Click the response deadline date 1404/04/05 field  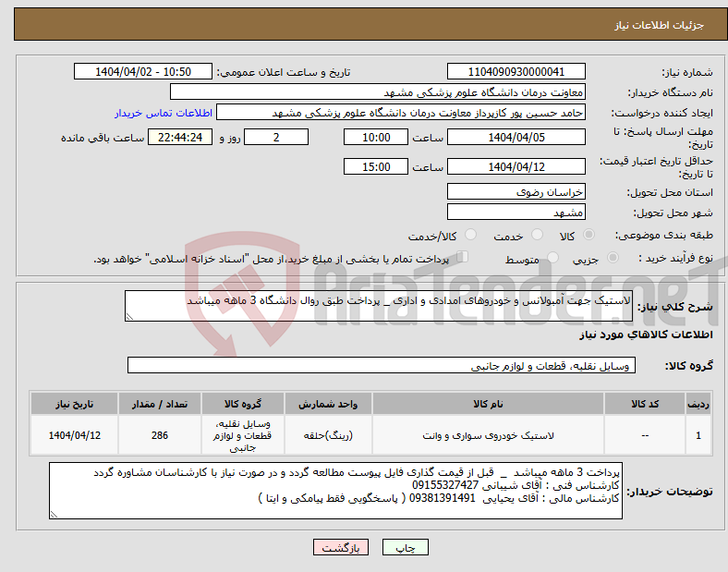click(x=516, y=137)
